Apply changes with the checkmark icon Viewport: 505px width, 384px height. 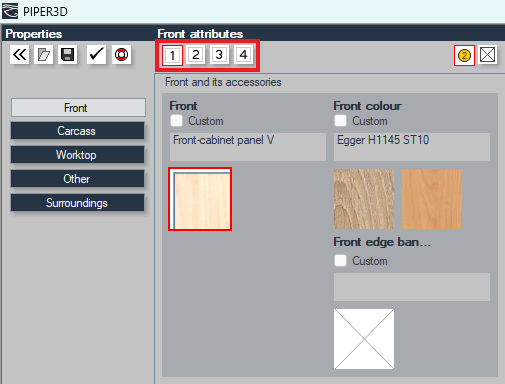tap(96, 54)
